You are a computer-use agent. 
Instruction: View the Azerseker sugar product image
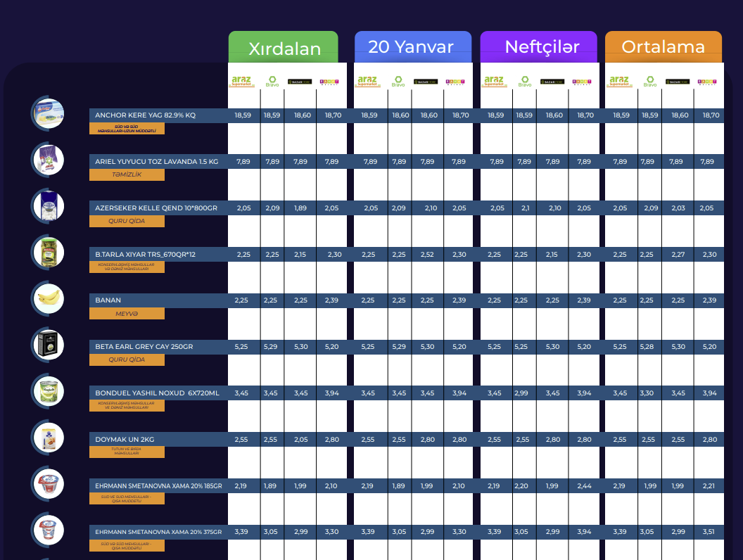48,206
